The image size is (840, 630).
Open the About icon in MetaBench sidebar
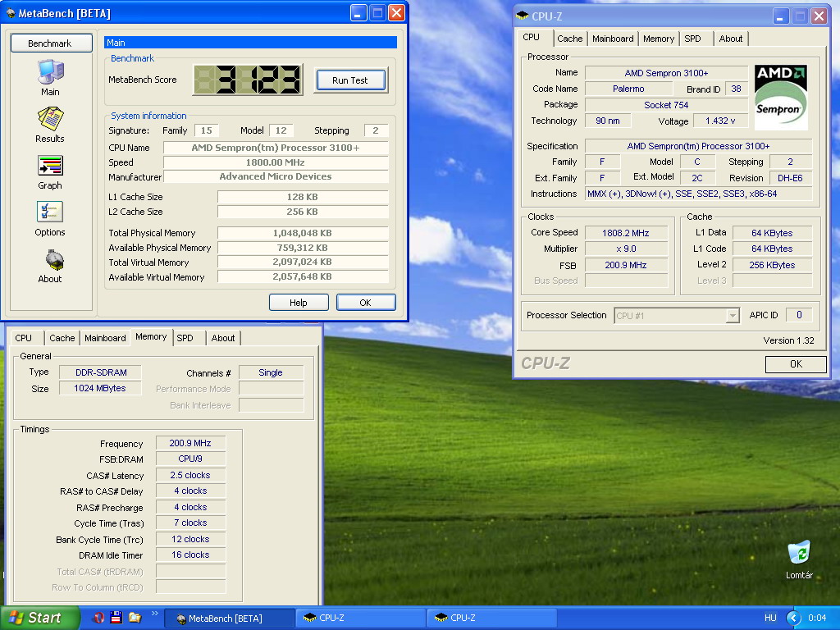(54, 259)
